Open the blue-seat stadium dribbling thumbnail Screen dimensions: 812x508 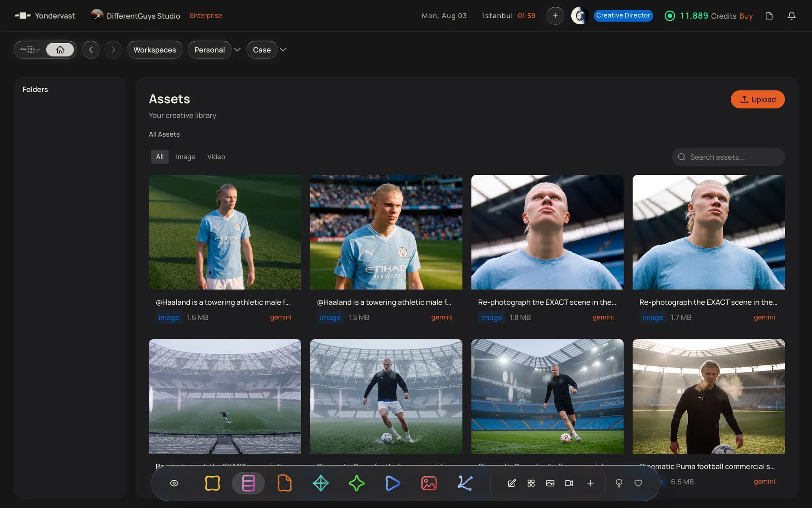click(x=547, y=396)
